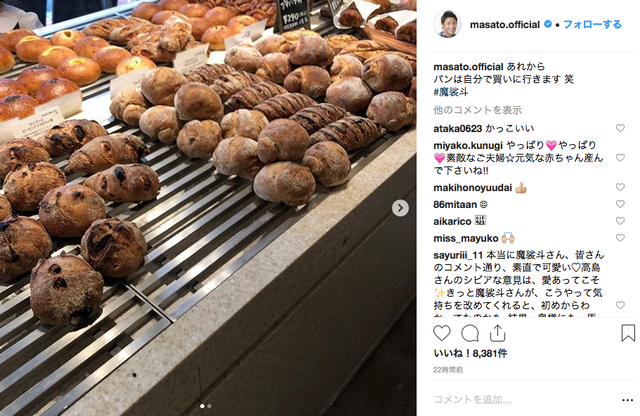Open the #魔裟斗 hashtag
Image resolution: width=640 pixels, height=416 pixels.
(451, 92)
